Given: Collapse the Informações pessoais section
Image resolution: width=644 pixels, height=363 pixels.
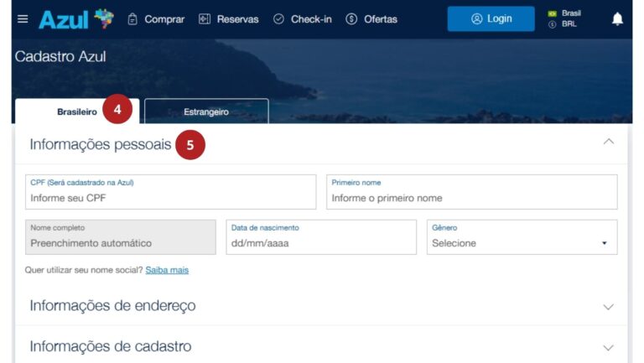Looking at the screenshot, I should [x=609, y=142].
